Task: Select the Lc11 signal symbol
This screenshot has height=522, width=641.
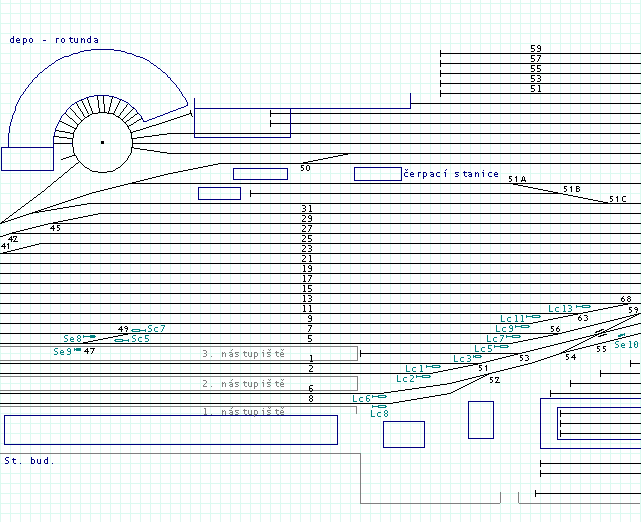Action: (x=533, y=316)
